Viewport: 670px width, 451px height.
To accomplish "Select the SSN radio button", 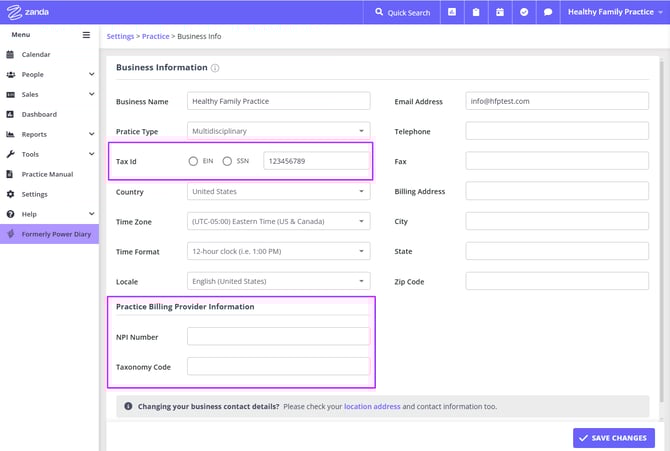I will click(x=228, y=161).
